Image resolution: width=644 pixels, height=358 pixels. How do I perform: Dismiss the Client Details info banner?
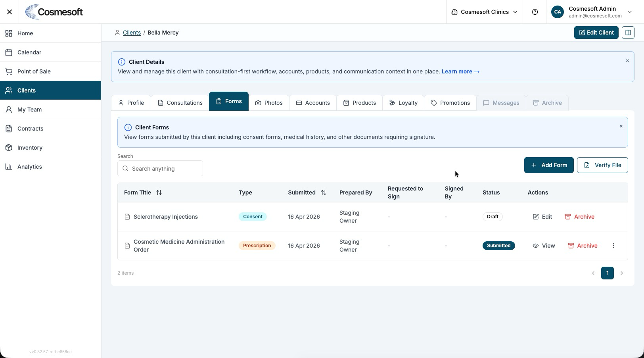tap(627, 61)
